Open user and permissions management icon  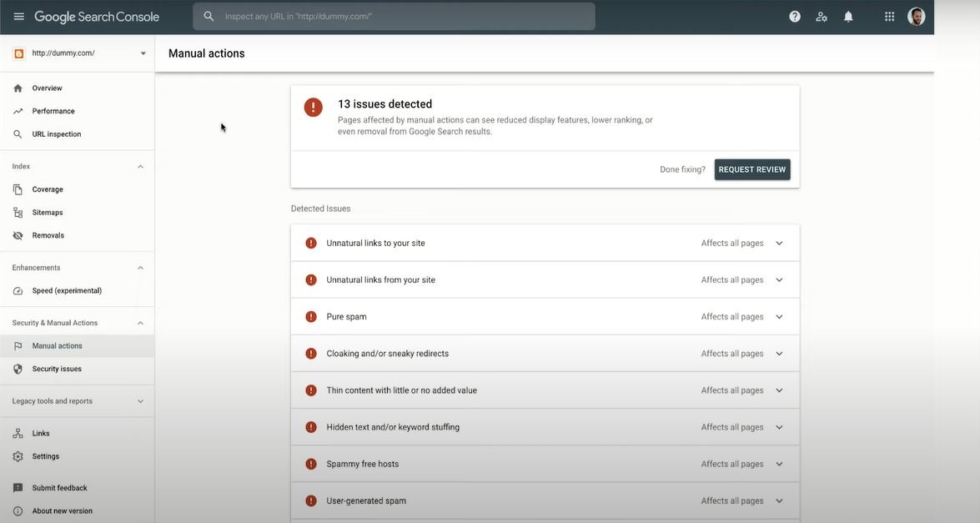822,15
